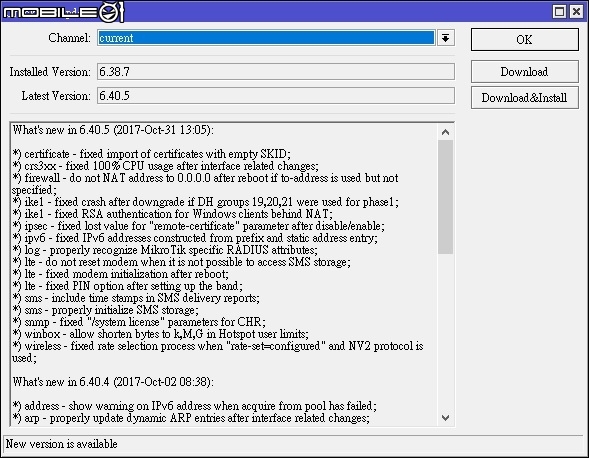Click the ipv6 addresses from prefix line

pos(195,238)
